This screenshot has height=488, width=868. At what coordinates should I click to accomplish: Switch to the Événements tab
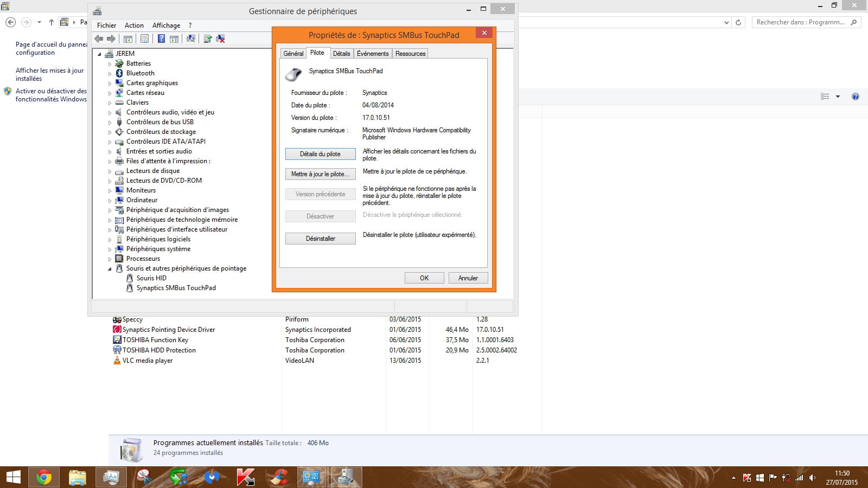pyautogui.click(x=372, y=54)
